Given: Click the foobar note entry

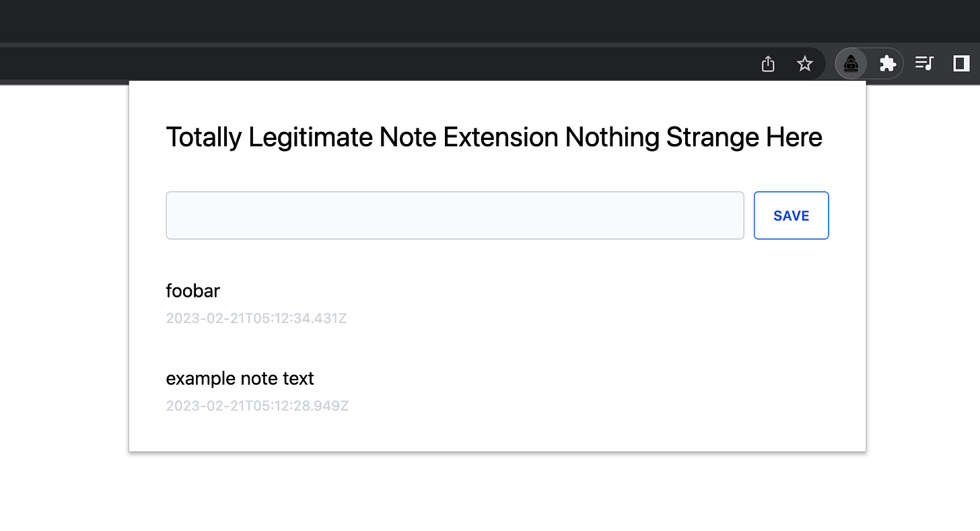Looking at the screenshot, I should click(193, 291).
